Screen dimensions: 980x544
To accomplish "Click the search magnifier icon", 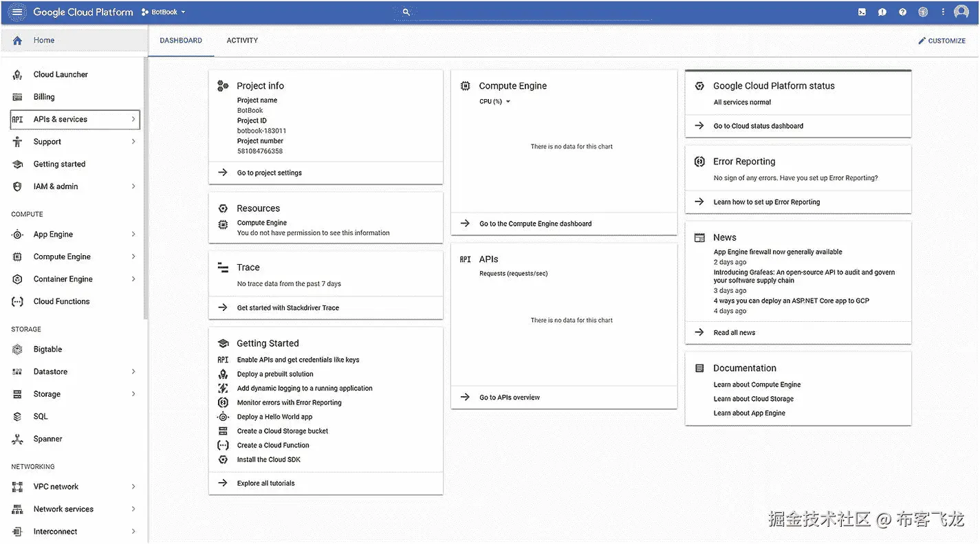I will (x=406, y=12).
